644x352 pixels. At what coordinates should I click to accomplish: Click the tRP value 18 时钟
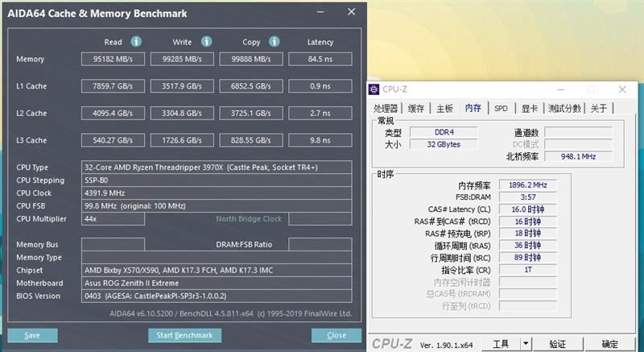tap(528, 234)
